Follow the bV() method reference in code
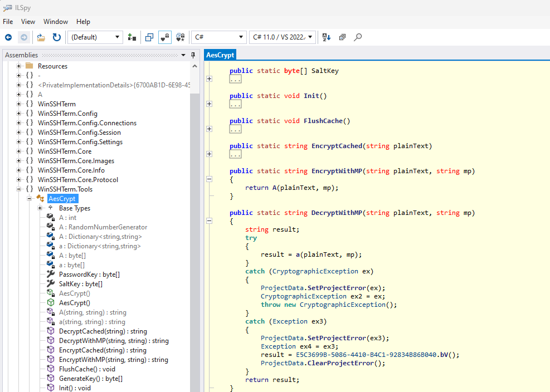This screenshot has height=392, width=550. [444, 355]
